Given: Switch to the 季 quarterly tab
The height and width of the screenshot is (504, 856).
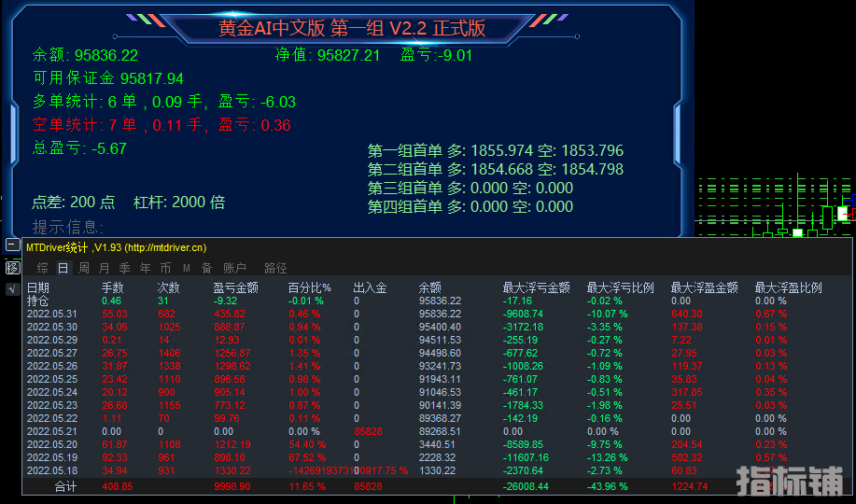Looking at the screenshot, I should coord(124,268).
